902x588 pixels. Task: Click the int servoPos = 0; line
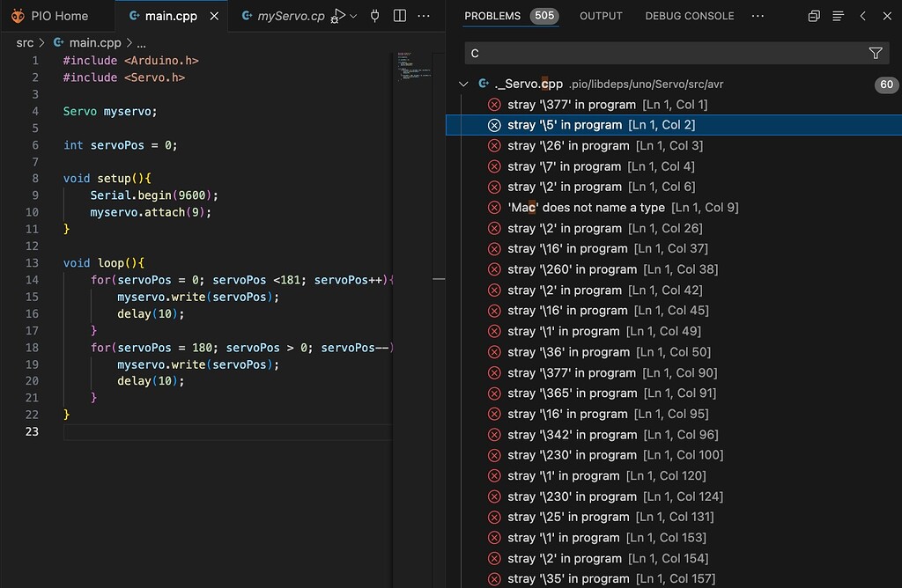click(x=120, y=145)
